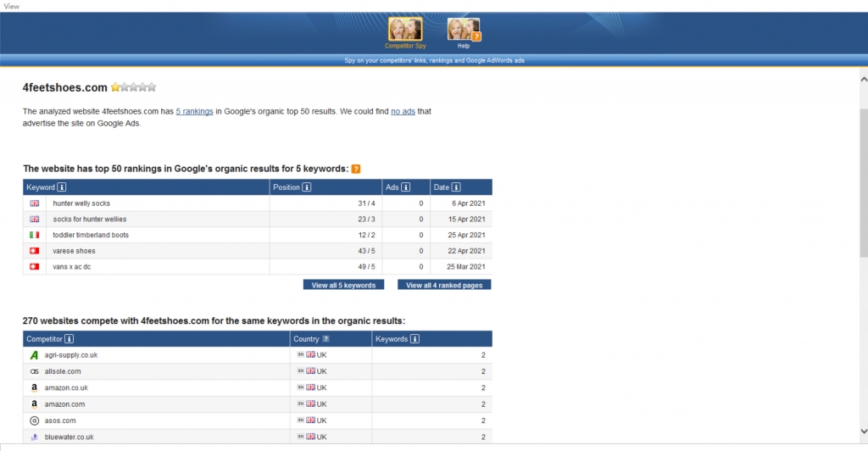The height and width of the screenshot is (451, 868).
Task: Click position 31 / 4 cell
Action: pos(325,203)
